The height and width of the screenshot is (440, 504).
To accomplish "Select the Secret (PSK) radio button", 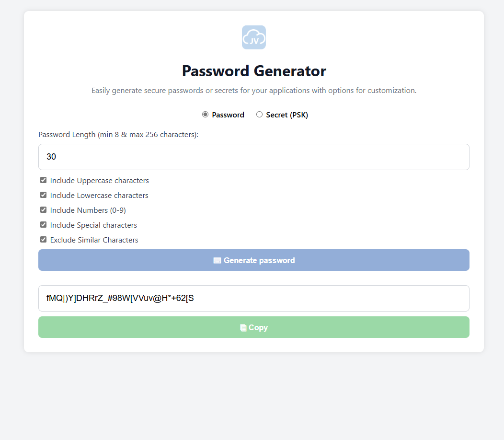I will pos(259,115).
